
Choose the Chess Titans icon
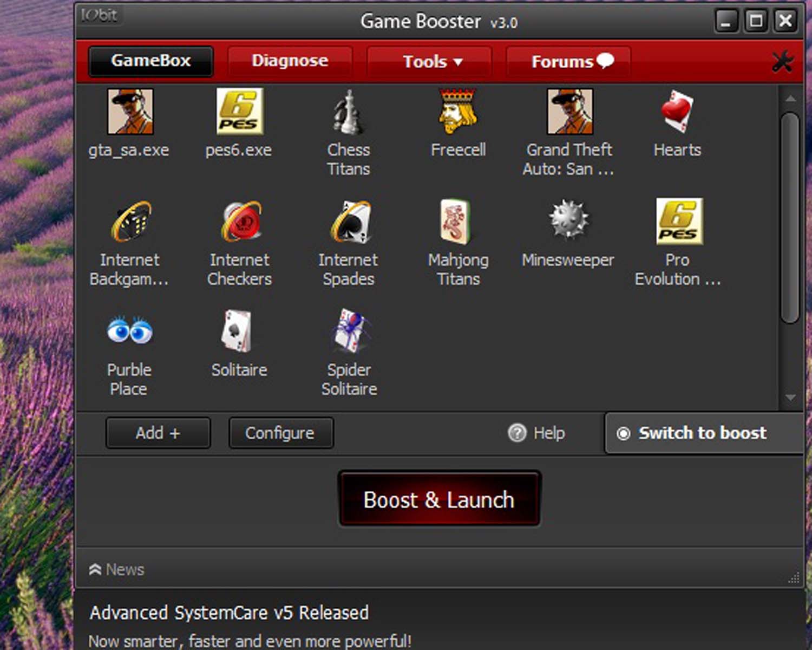349,112
